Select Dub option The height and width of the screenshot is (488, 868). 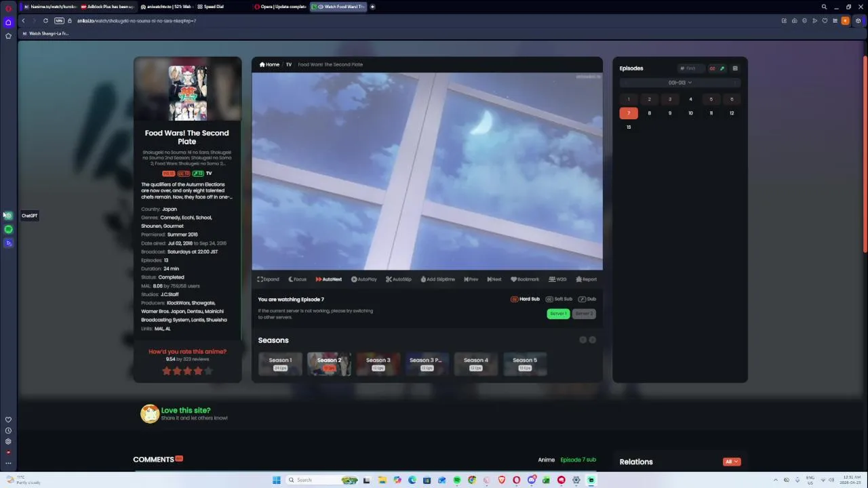pyautogui.click(x=587, y=299)
